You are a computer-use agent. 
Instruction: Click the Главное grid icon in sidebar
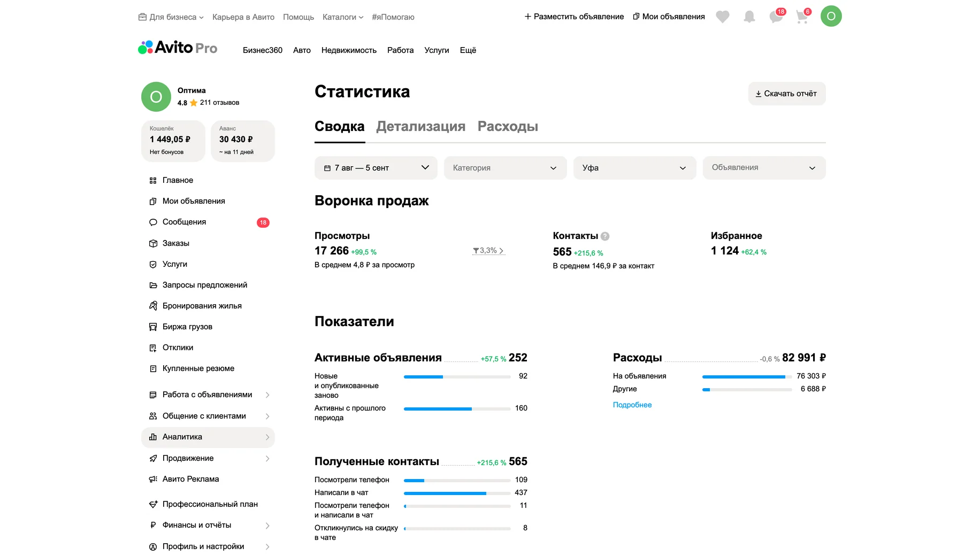(x=153, y=181)
